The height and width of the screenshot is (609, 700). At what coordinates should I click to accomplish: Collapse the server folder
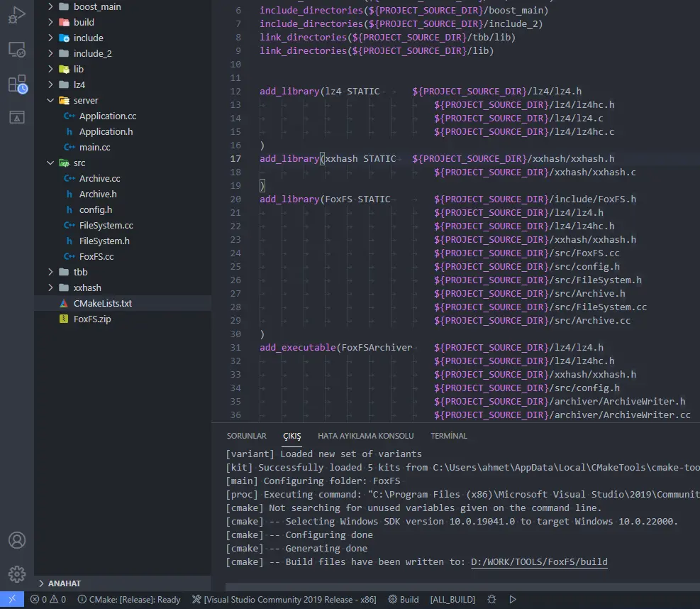50,100
